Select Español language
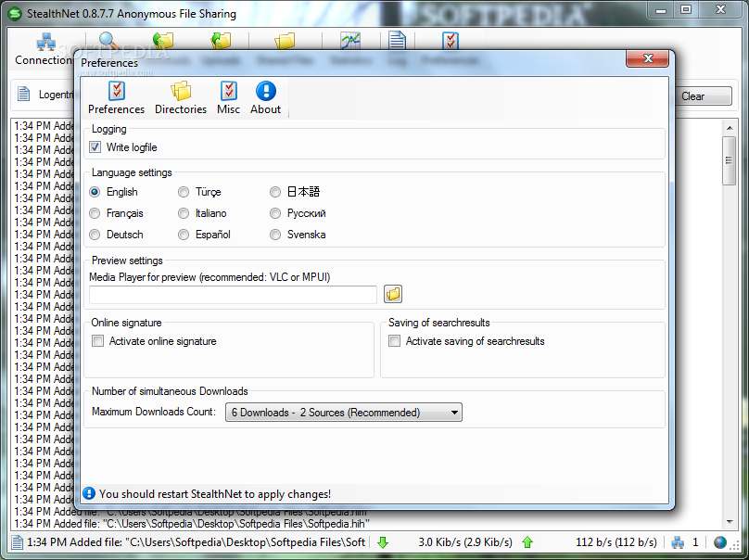Viewport: 749px width, 560px height. (x=184, y=235)
